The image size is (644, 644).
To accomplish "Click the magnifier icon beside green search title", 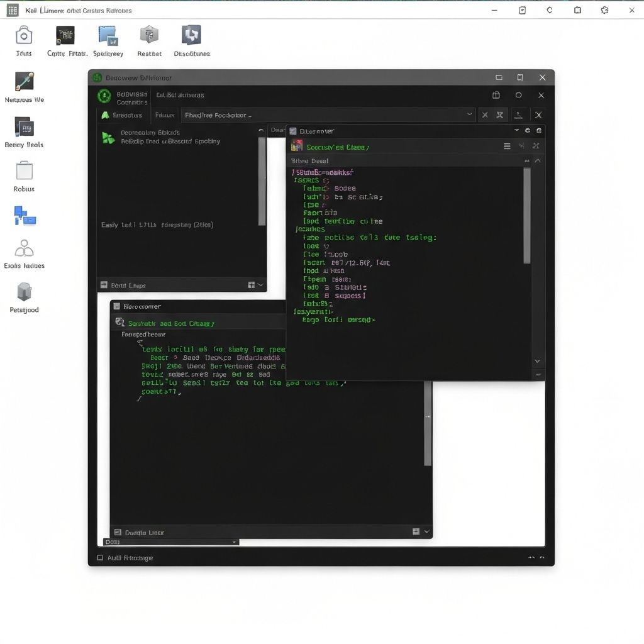I will (119, 323).
